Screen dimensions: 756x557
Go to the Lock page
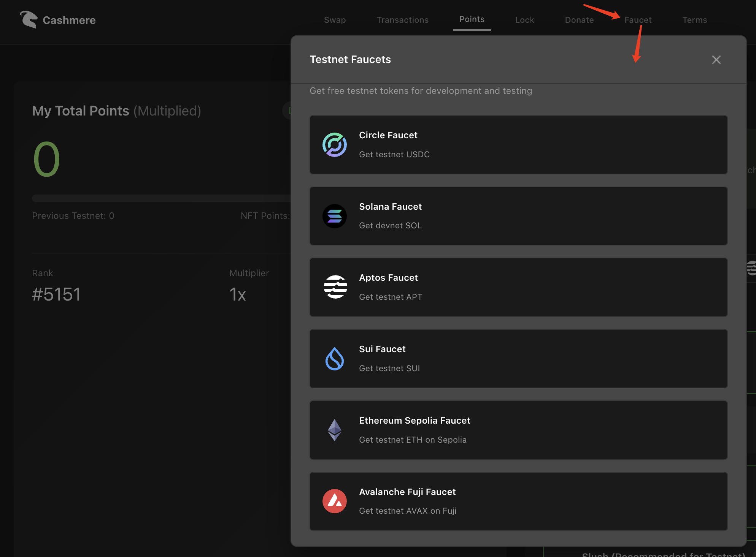coord(525,20)
